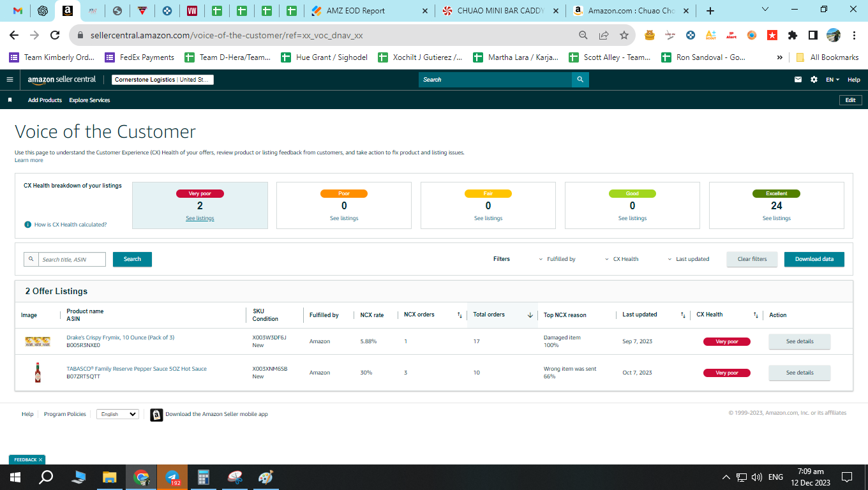Go back with the browser back arrow
Screen dimensions: 868x490
pos(14,35)
